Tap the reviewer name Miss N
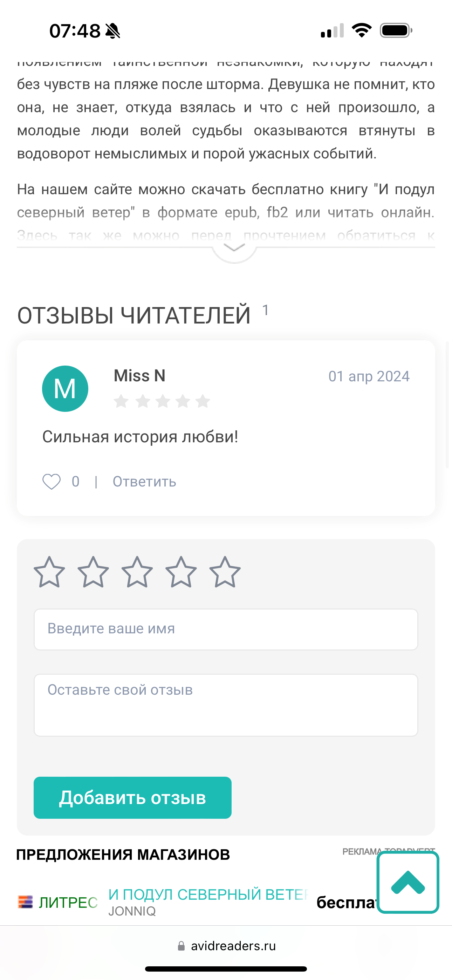 coord(140,376)
